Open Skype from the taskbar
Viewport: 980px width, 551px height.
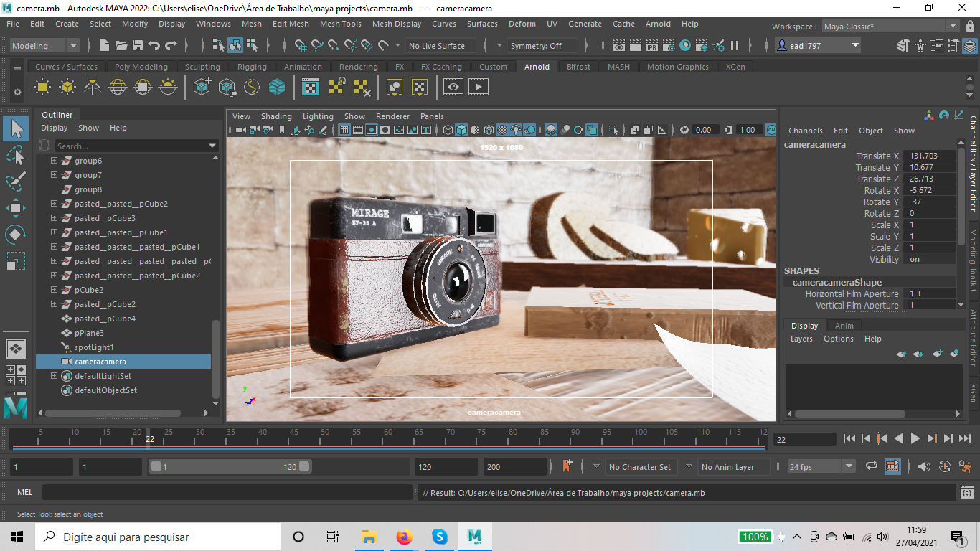[x=440, y=537]
